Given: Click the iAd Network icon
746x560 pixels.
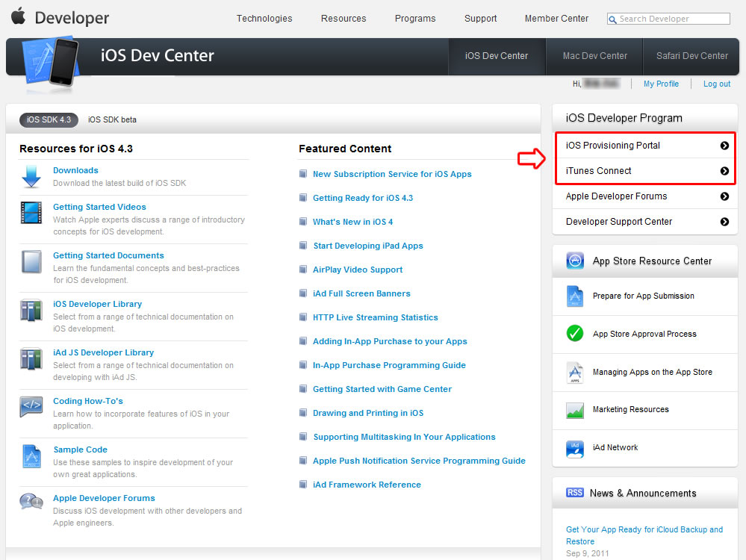Looking at the screenshot, I should (575, 449).
